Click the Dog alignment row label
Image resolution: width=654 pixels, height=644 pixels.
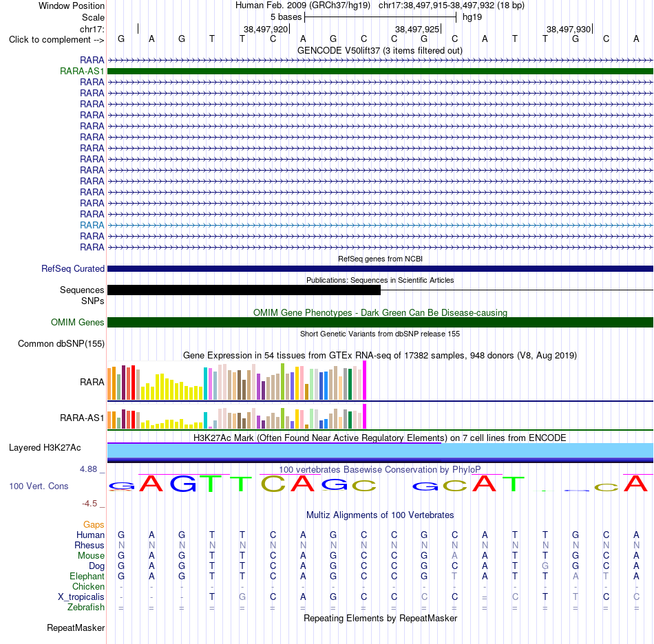(x=96, y=566)
